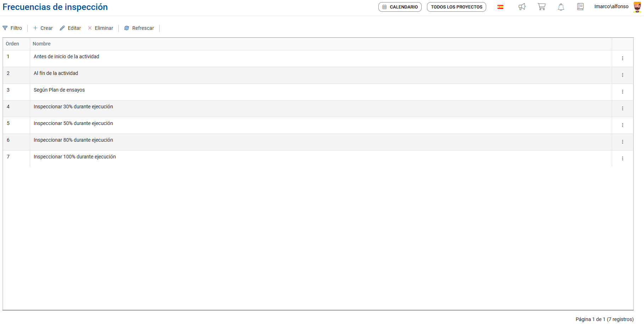
Task: Click the Filtro funnel icon
Action: click(x=5, y=28)
